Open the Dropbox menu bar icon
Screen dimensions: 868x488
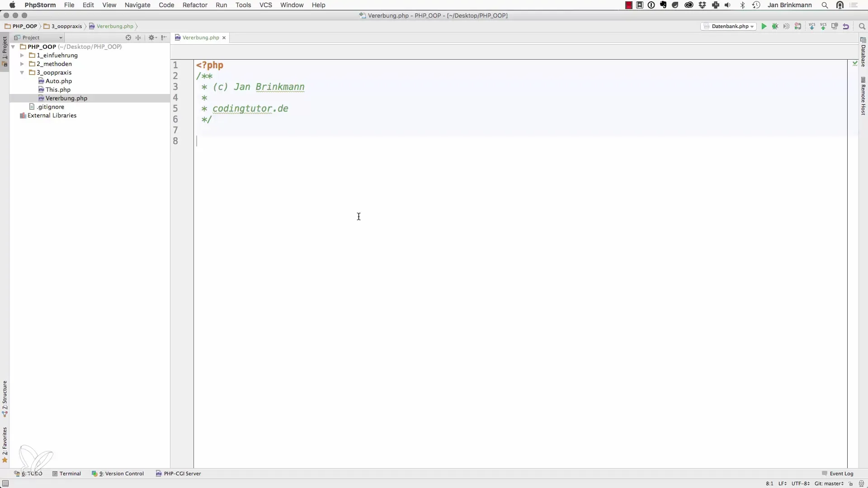click(x=702, y=5)
